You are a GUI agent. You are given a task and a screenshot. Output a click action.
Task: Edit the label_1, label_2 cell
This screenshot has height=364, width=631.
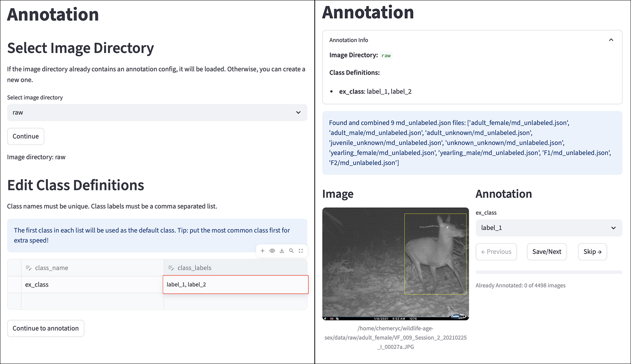tap(235, 284)
